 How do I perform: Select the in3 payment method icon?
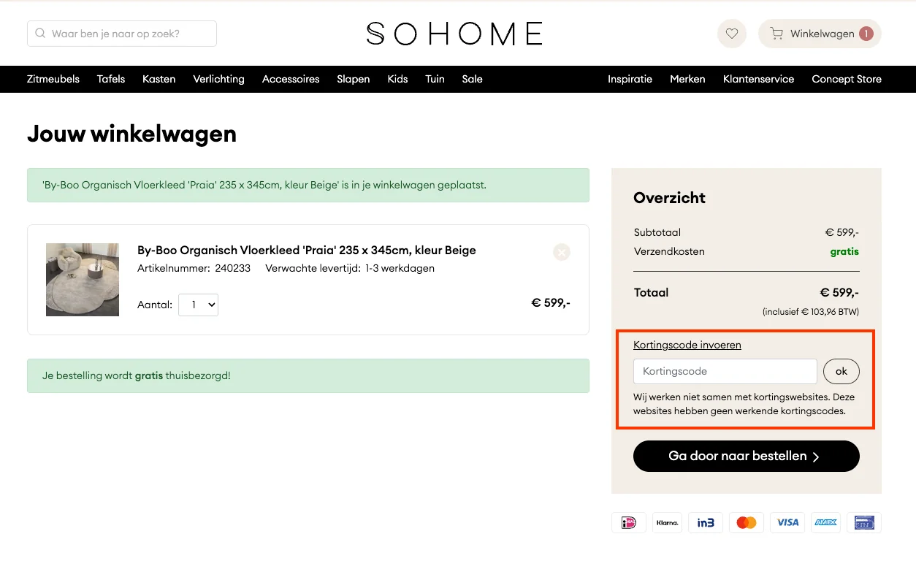[x=705, y=522]
